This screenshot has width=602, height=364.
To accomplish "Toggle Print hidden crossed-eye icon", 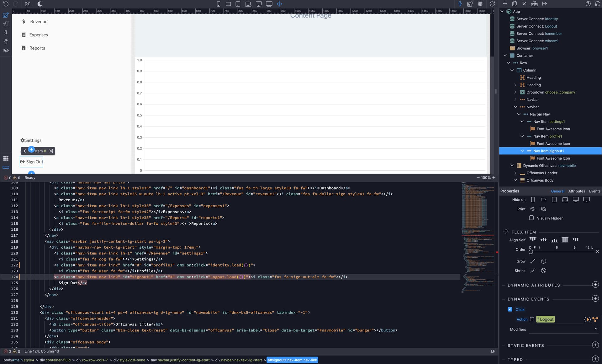I will pos(544,209).
